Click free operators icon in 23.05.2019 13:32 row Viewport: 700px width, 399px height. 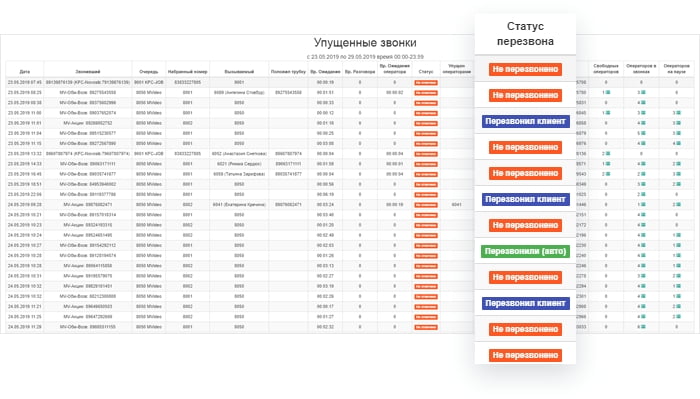click(x=608, y=154)
